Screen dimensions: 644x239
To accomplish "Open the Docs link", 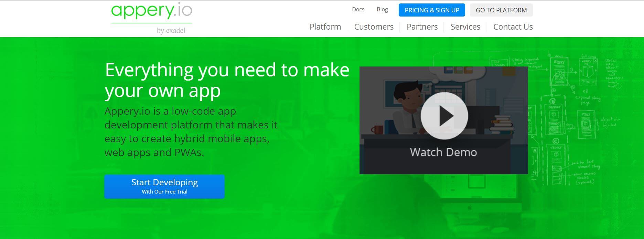I will click(x=358, y=10).
